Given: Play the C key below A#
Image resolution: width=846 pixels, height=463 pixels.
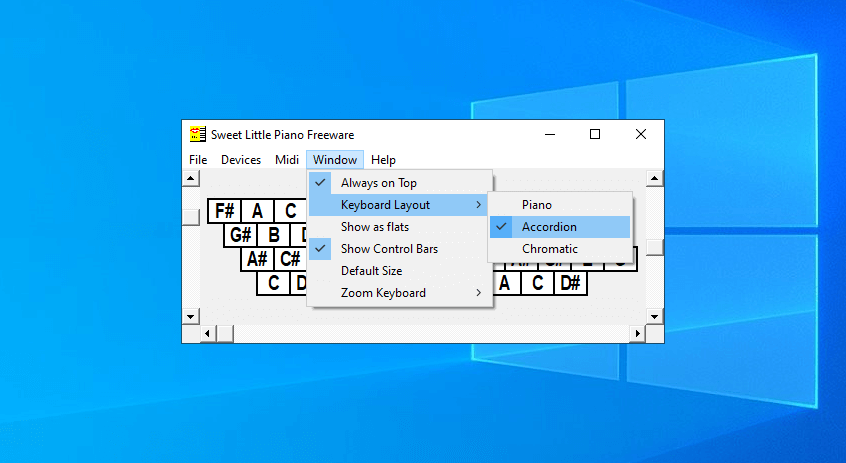Looking at the screenshot, I should [274, 283].
